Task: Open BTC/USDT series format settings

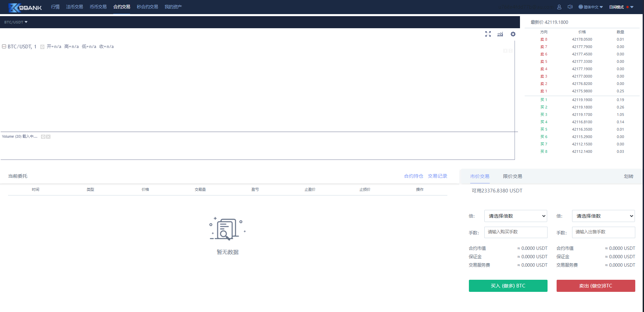Action: [42, 47]
